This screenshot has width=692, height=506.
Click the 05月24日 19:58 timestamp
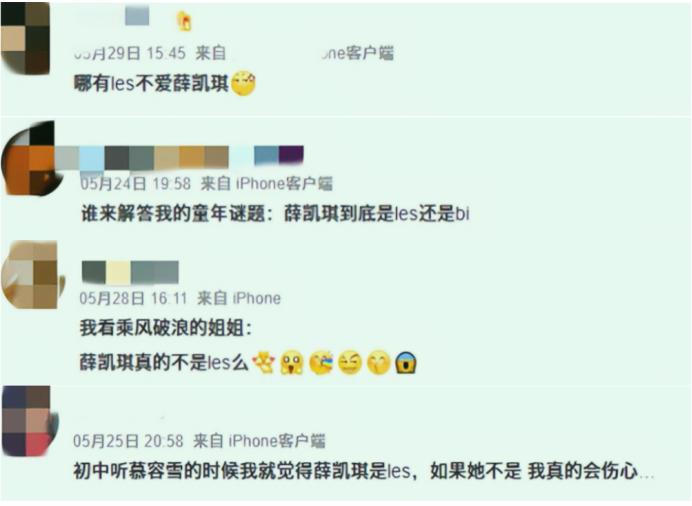pyautogui.click(x=135, y=184)
